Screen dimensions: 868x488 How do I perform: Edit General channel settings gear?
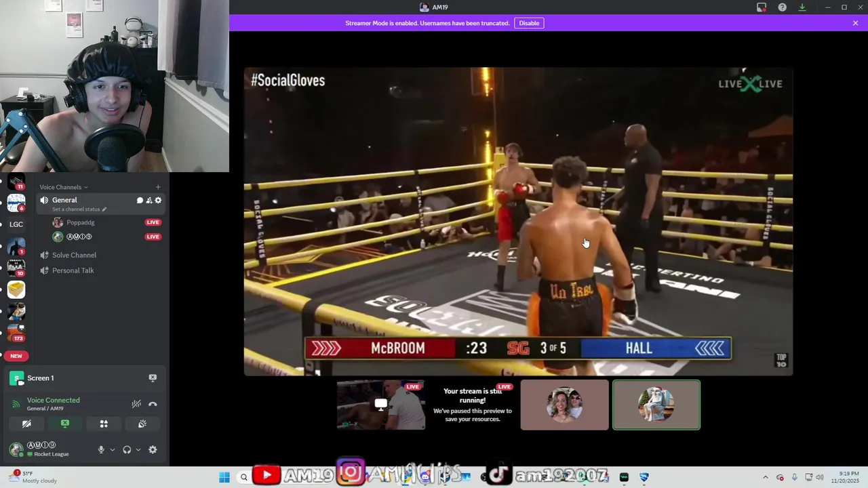[x=158, y=200]
